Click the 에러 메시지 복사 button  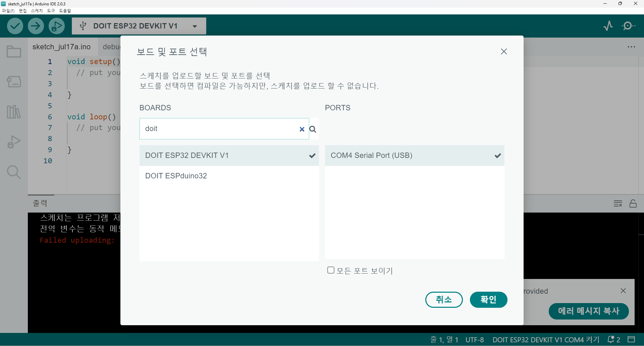click(589, 311)
